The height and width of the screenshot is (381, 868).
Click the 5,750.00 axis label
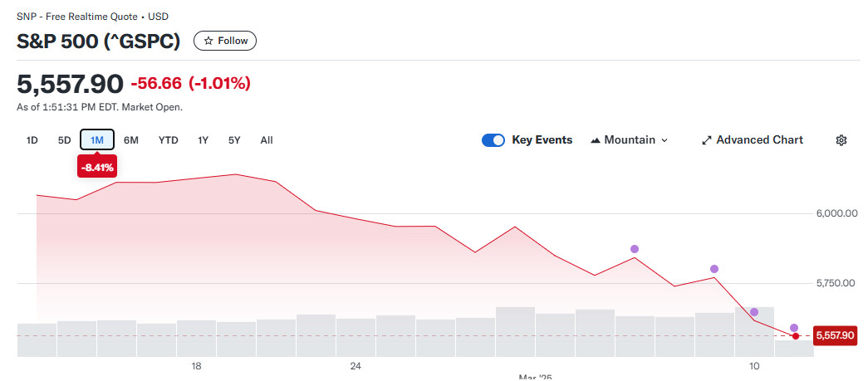pos(836,283)
